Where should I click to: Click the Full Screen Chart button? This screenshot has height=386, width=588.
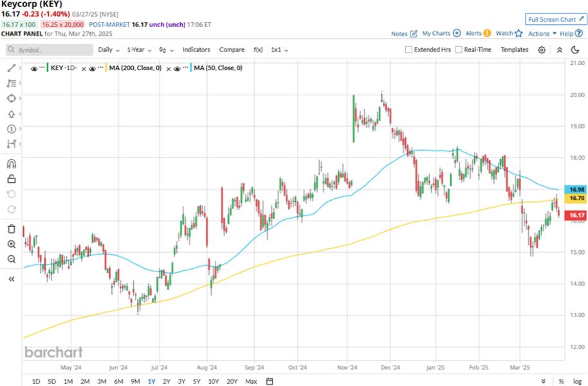point(551,19)
